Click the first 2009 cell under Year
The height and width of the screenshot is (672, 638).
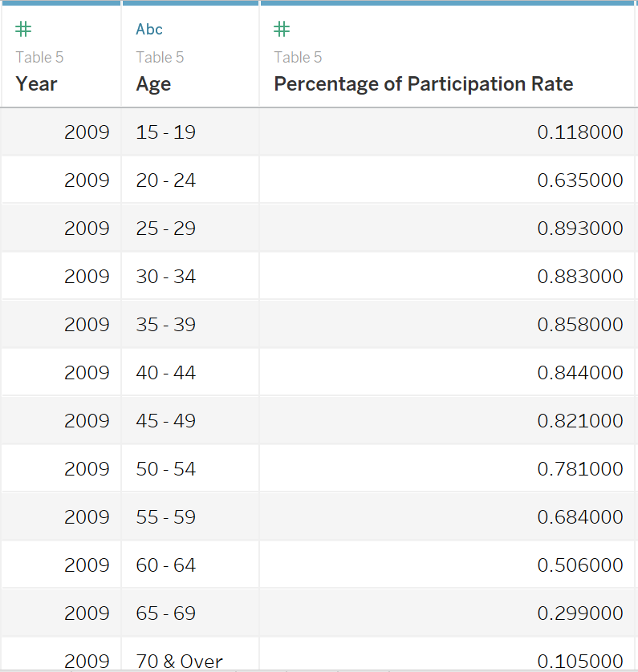(87, 132)
